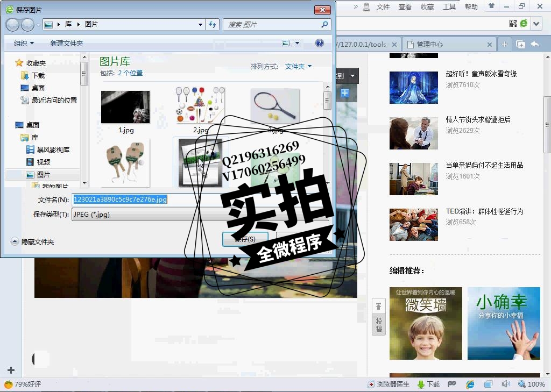Open browser 工具 menu
The image size is (551, 392).
pyautogui.click(x=449, y=6)
